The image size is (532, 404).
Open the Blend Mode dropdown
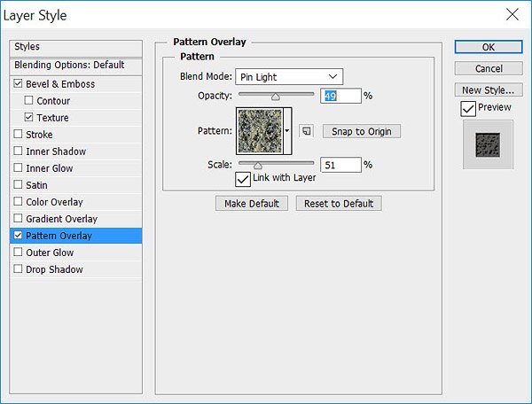tap(289, 77)
